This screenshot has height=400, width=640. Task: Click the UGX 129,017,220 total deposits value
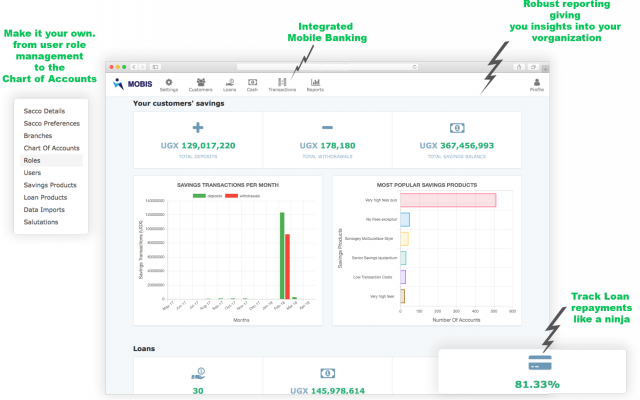198,146
